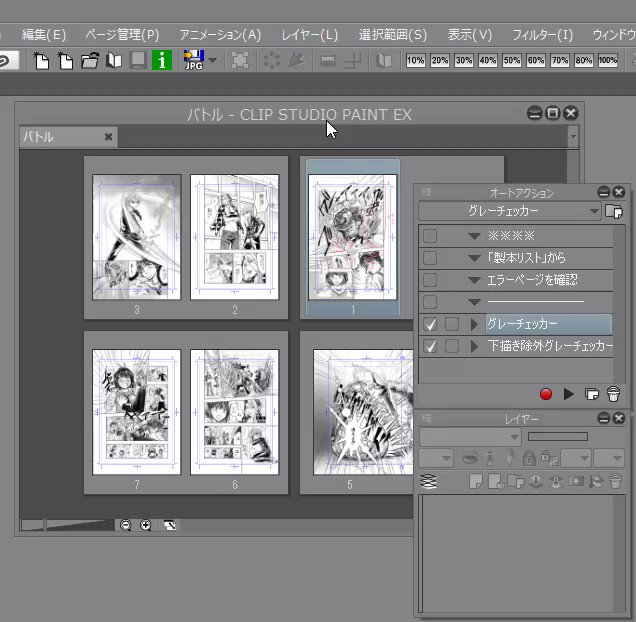Expand the 下描き除外グレーチェッカー action
636x622 pixels.
(474, 346)
